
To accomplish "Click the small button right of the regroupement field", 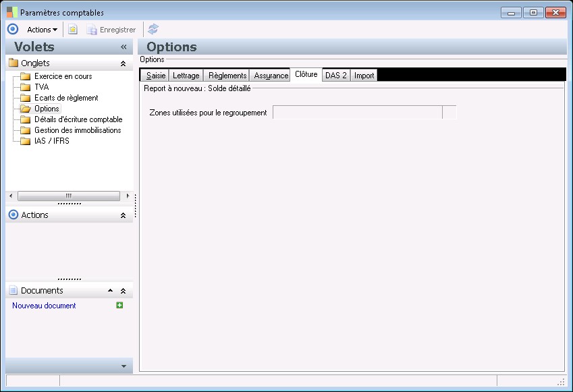I will click(449, 113).
